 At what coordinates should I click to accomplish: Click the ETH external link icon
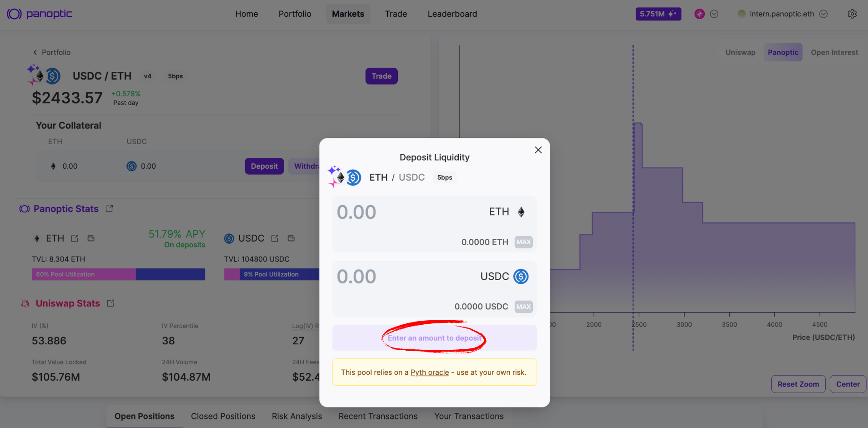[75, 238]
